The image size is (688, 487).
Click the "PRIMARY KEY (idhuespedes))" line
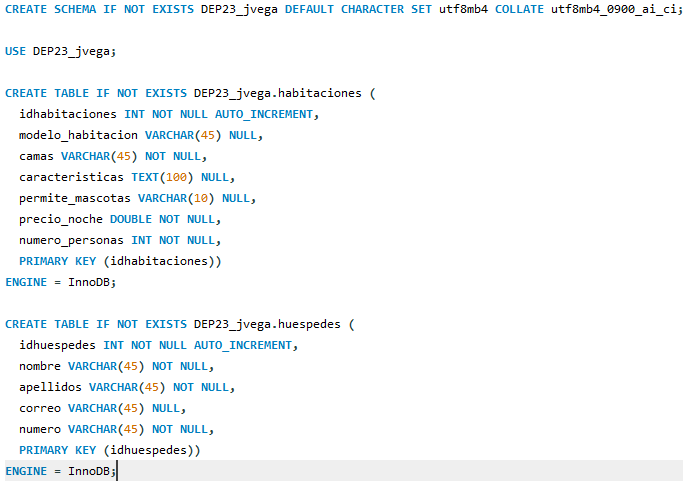110,450
